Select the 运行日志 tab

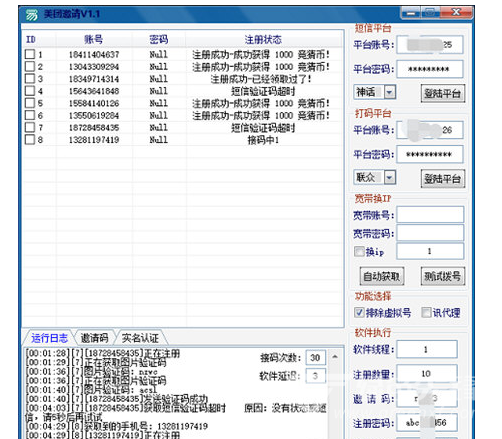[x=49, y=338]
